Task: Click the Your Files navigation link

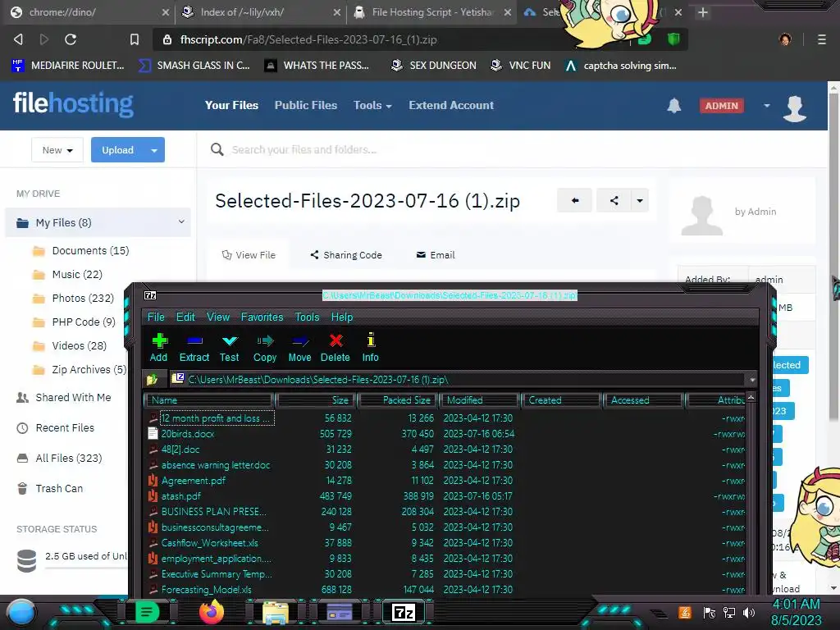Action: pos(231,106)
